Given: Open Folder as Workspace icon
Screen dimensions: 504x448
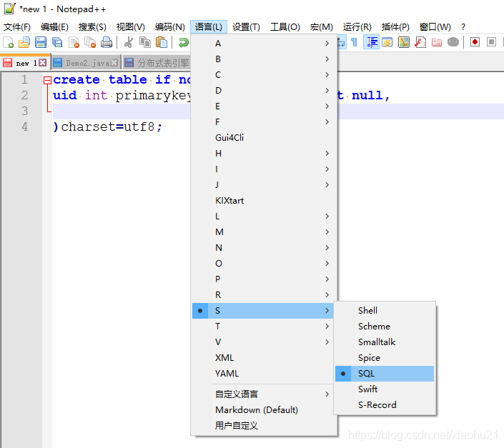Looking at the screenshot, I should [x=437, y=42].
